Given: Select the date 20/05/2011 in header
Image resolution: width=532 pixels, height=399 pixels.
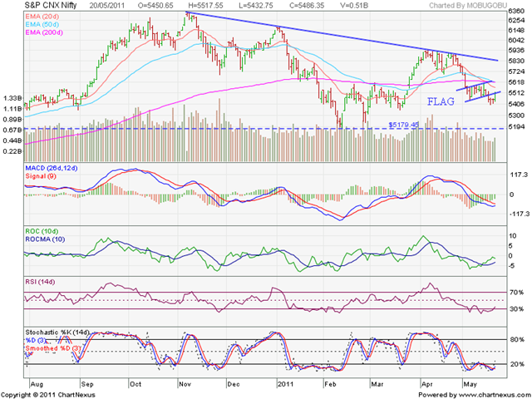Looking at the screenshot, I should pyautogui.click(x=107, y=6).
